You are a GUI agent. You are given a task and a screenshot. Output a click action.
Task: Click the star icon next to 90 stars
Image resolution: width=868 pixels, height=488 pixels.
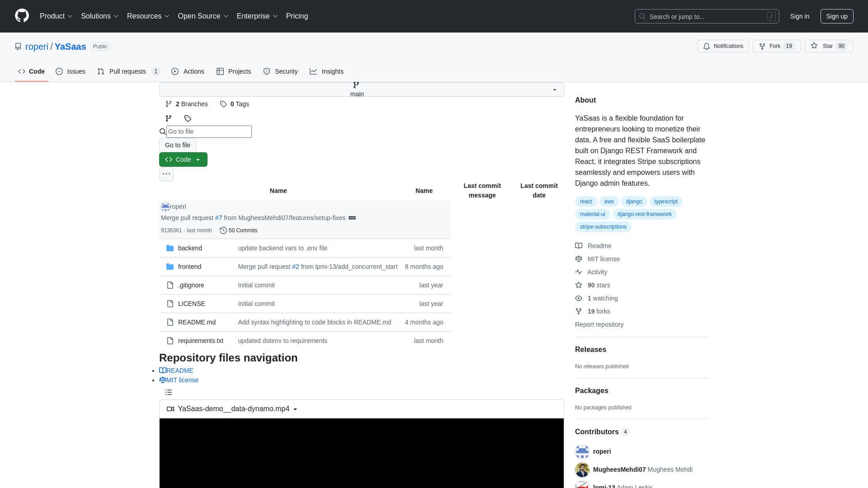click(x=579, y=285)
